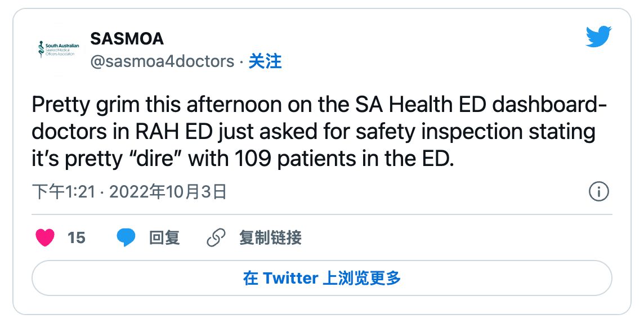Open the SASMOA profile avatar logo
Screen dimensions: 644x323
click(x=59, y=50)
